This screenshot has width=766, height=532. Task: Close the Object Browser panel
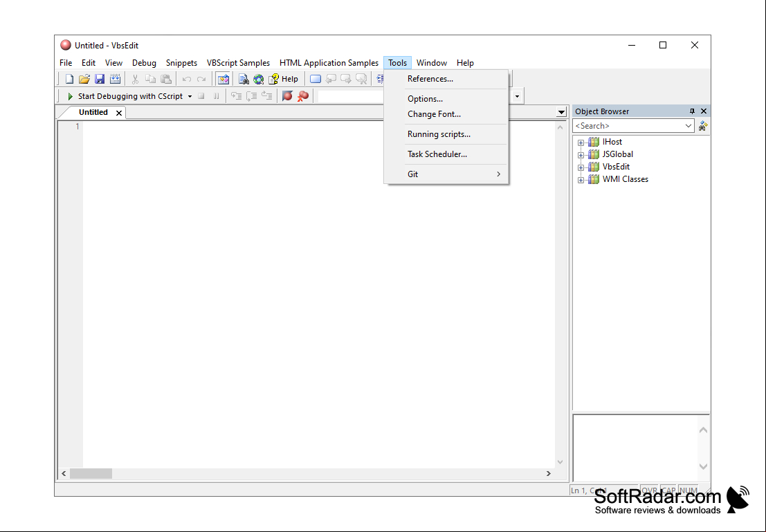pos(704,111)
